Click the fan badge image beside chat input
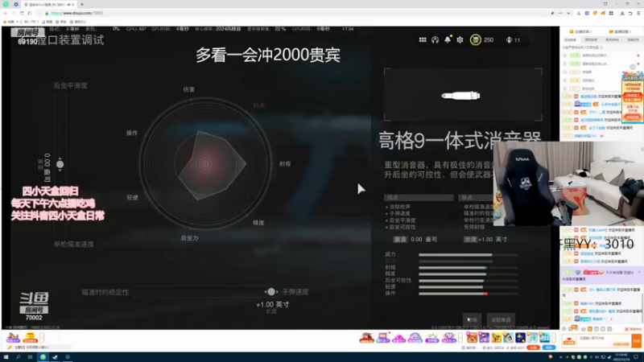The image size is (644, 362). tap(569, 340)
